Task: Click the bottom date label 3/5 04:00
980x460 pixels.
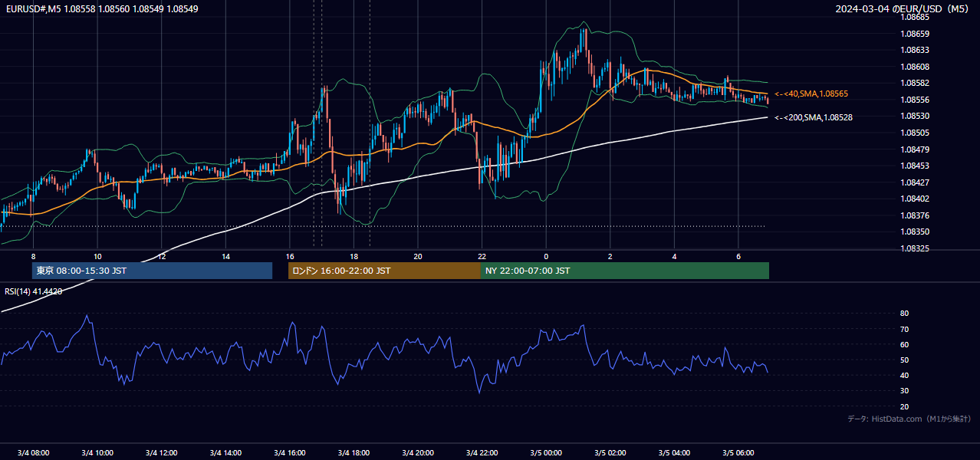Action: [x=674, y=452]
